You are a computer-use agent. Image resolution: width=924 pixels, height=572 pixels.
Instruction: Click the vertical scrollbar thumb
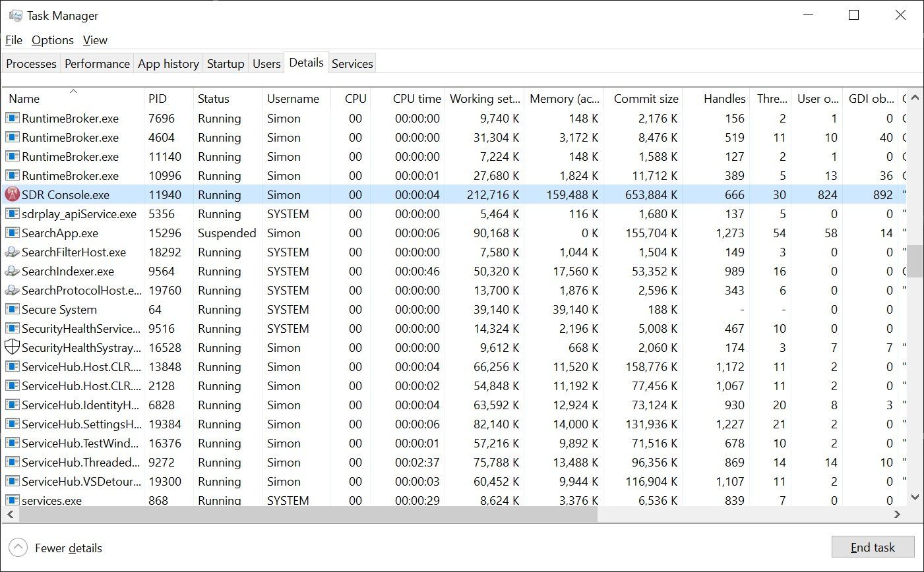[x=915, y=262]
